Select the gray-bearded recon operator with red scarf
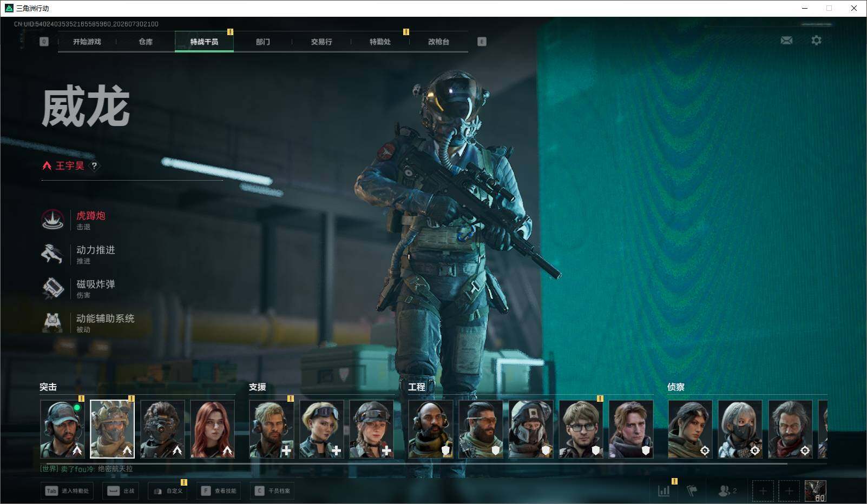This screenshot has width=867, height=504. [790, 429]
